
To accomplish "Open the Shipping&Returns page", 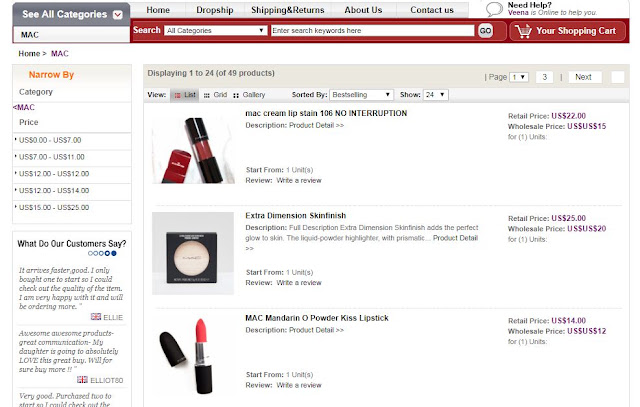I will (x=288, y=10).
